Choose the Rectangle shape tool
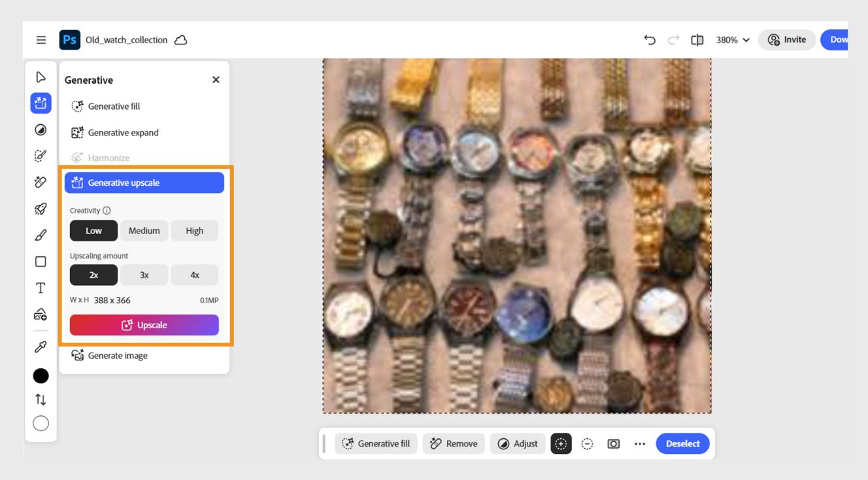868x480 pixels. (x=41, y=262)
